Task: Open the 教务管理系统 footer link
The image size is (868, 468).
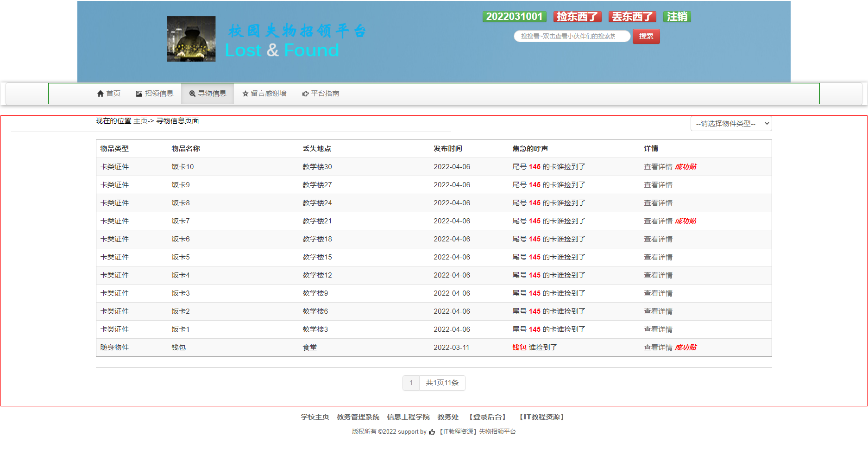Action: [358, 417]
